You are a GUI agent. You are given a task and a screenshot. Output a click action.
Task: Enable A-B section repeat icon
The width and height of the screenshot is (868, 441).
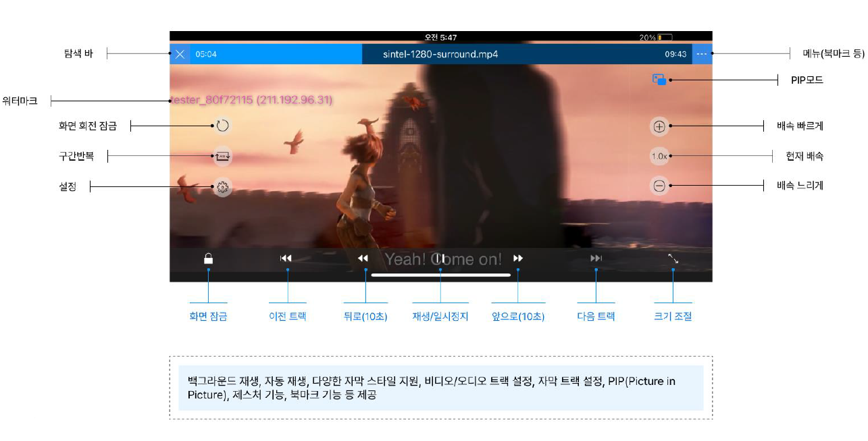point(222,157)
